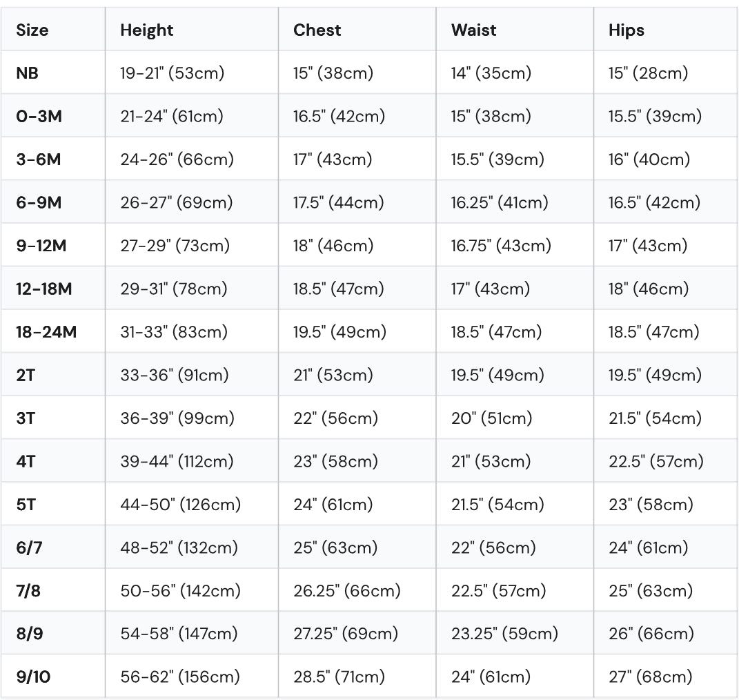Click the Size column header
Screen dimensions: 739x700
pos(32,30)
